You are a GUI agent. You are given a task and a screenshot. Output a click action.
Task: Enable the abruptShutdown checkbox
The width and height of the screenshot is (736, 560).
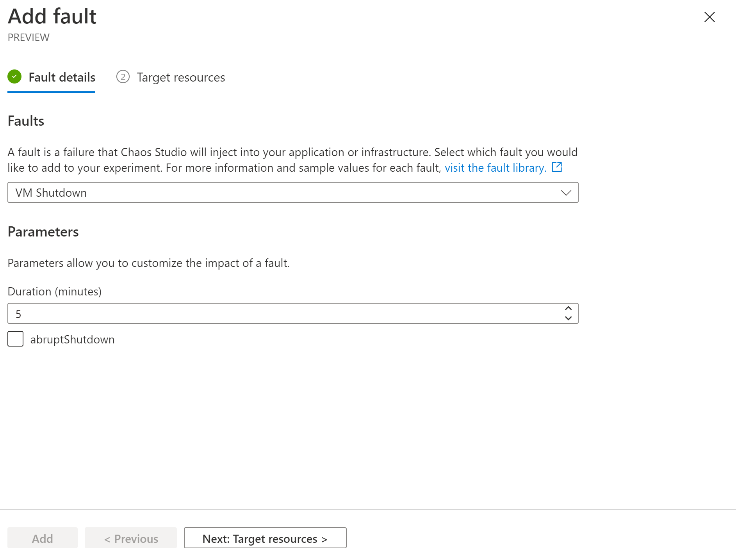pyautogui.click(x=16, y=339)
